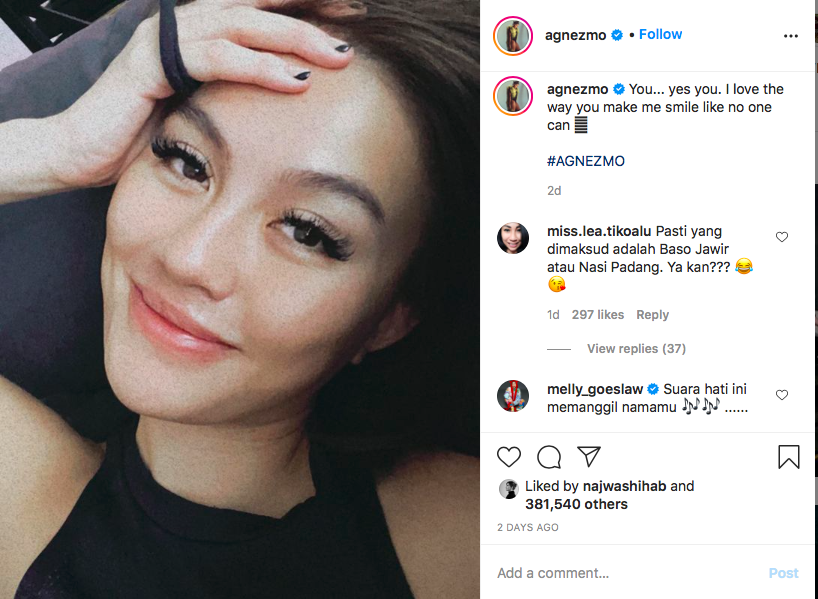Like melly_goeslaw's comment heart
Image resolution: width=818 pixels, height=599 pixels.
(781, 395)
